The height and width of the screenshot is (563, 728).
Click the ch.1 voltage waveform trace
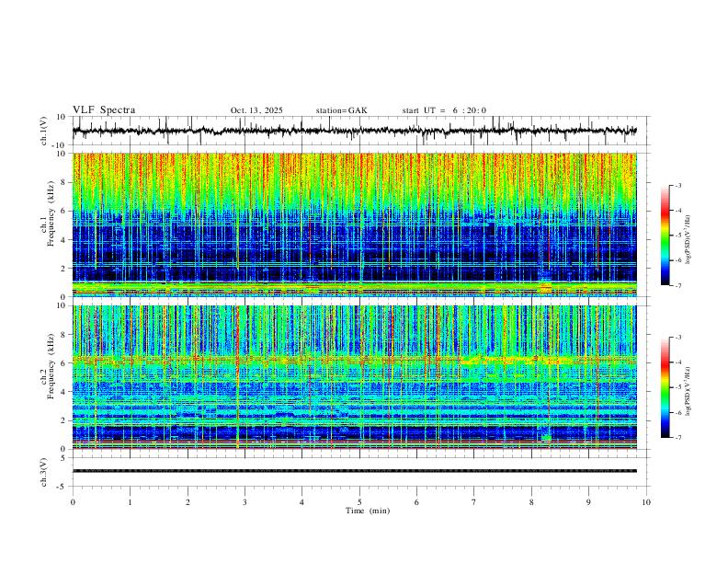(x=354, y=131)
